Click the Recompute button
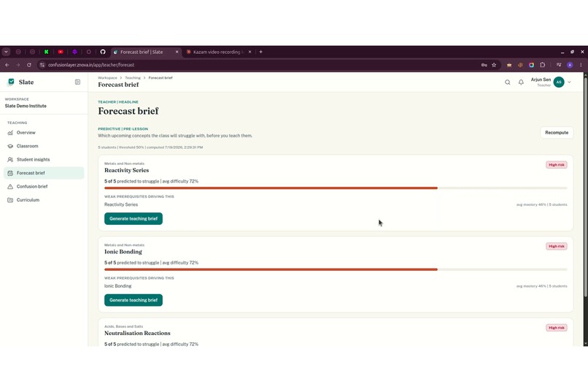588x392 pixels. 557,133
